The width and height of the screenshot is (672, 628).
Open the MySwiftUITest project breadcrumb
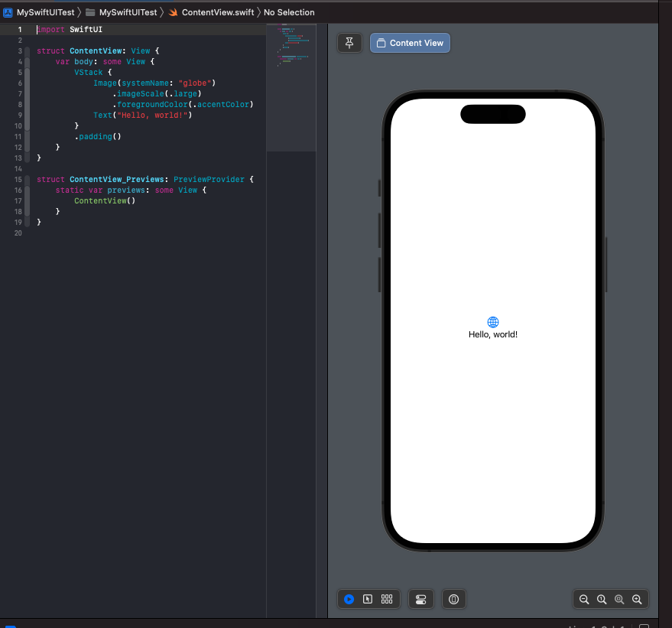pos(45,12)
